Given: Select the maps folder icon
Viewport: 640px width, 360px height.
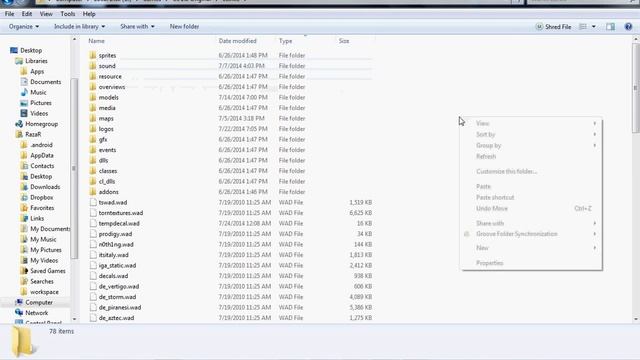Looking at the screenshot, I should point(93,118).
